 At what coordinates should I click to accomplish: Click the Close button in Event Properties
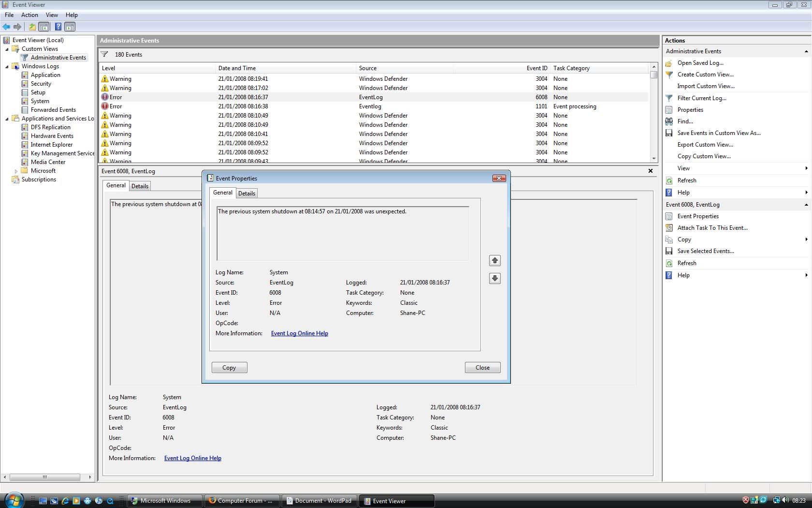click(482, 368)
